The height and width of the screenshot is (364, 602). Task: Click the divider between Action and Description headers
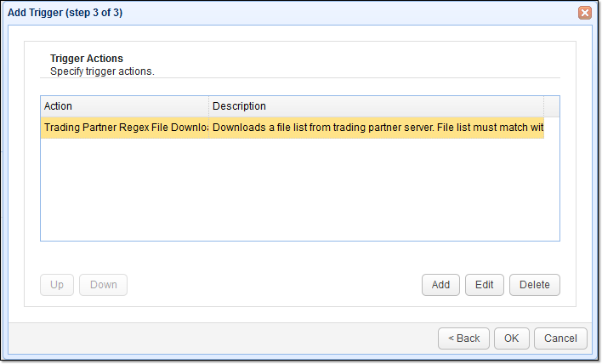[209, 106]
